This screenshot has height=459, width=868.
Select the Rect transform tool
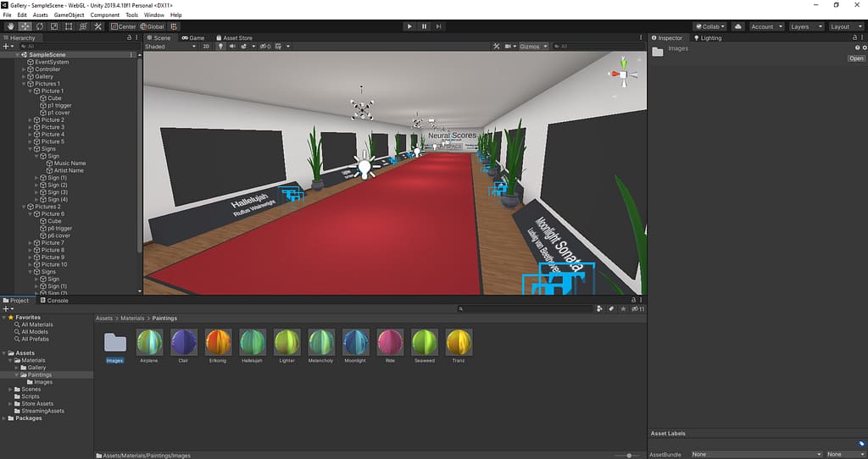[x=68, y=26]
